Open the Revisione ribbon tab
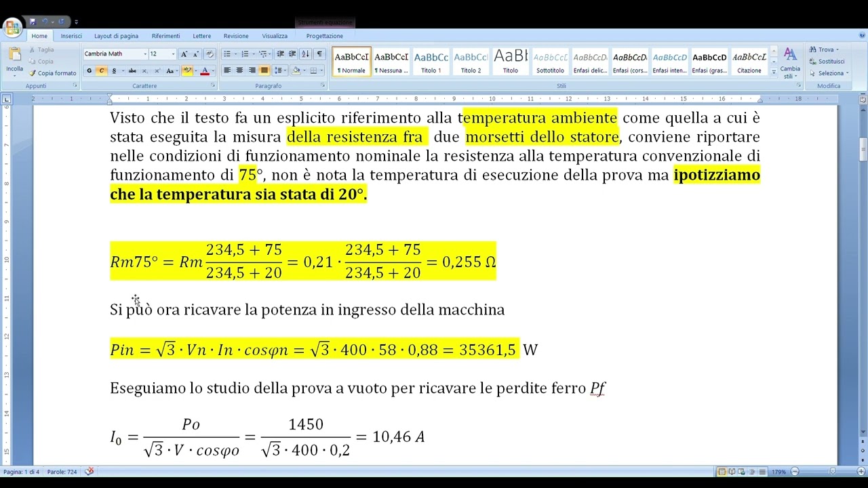Viewport: 868px width, 488px height. pos(236,36)
